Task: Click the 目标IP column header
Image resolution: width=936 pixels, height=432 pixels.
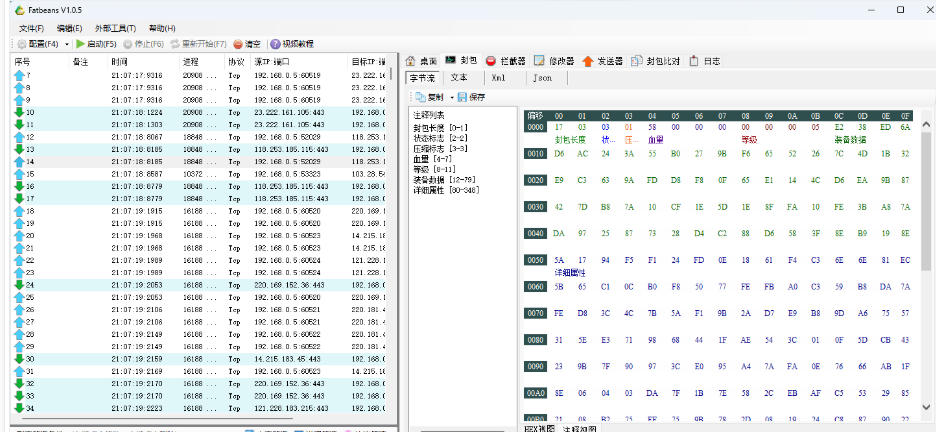Action: [x=368, y=62]
